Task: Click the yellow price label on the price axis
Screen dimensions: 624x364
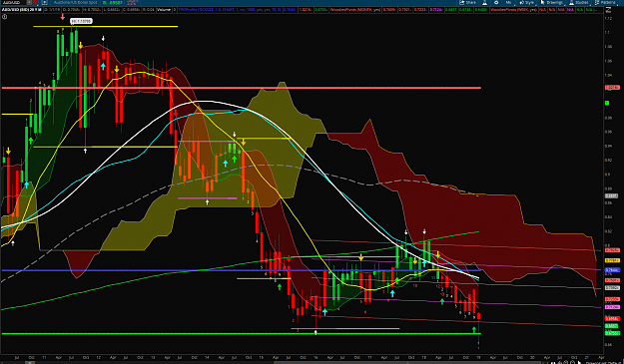Action: tap(612, 260)
